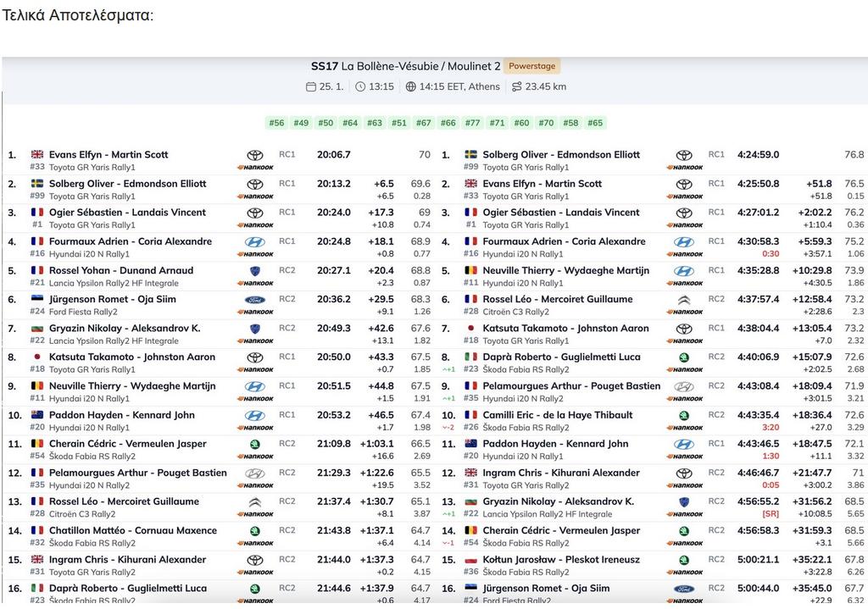Click the Belgian flag in the 4:35:28.8 row
This screenshot has width=868, height=609.
(x=471, y=270)
